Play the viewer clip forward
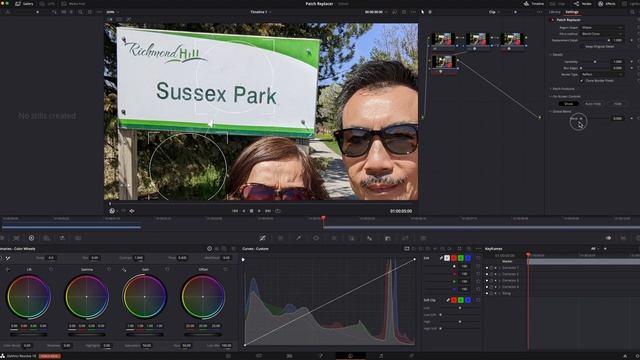Viewport: 640px width, 360px height. 259,211
